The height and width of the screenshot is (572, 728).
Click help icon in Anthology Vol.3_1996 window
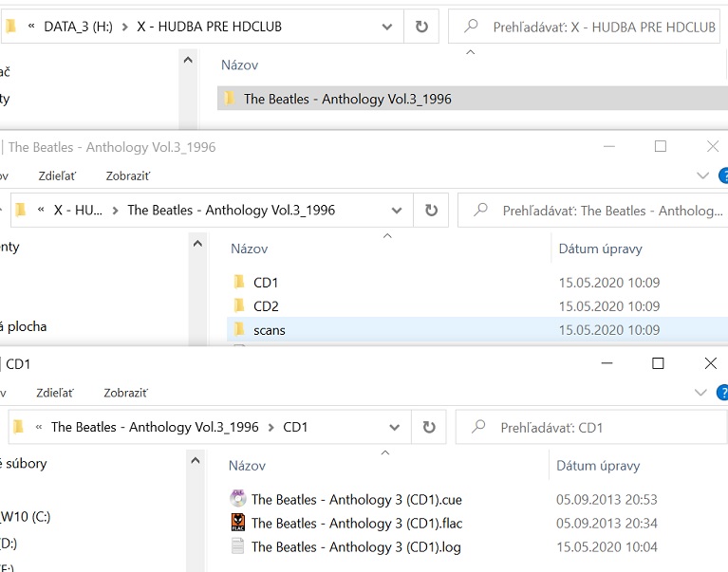click(723, 175)
